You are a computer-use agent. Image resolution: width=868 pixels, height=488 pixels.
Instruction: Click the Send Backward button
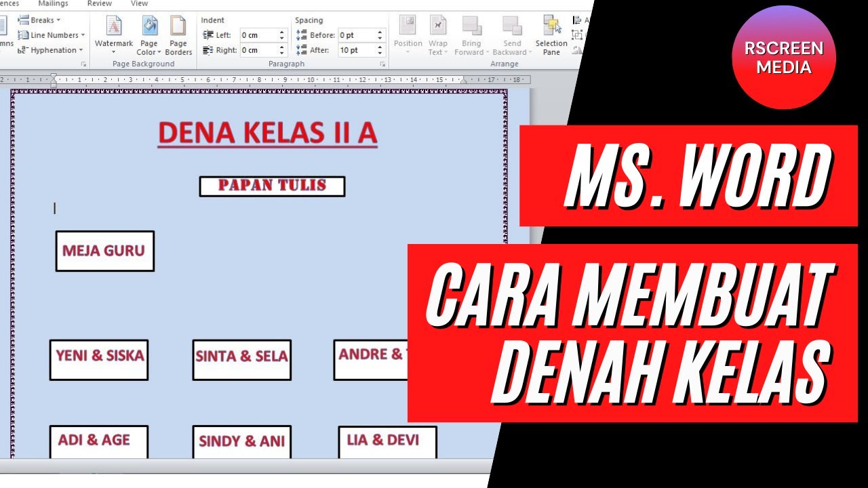[512, 36]
